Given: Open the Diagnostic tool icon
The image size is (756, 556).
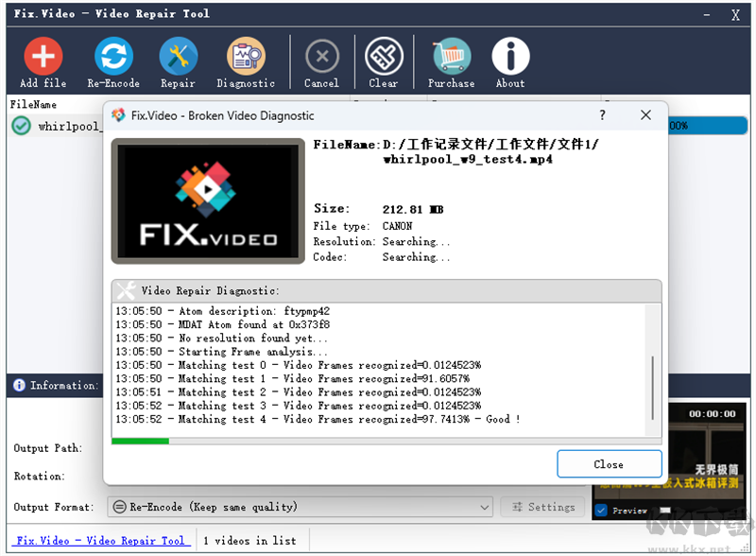Looking at the screenshot, I should pyautogui.click(x=246, y=55).
